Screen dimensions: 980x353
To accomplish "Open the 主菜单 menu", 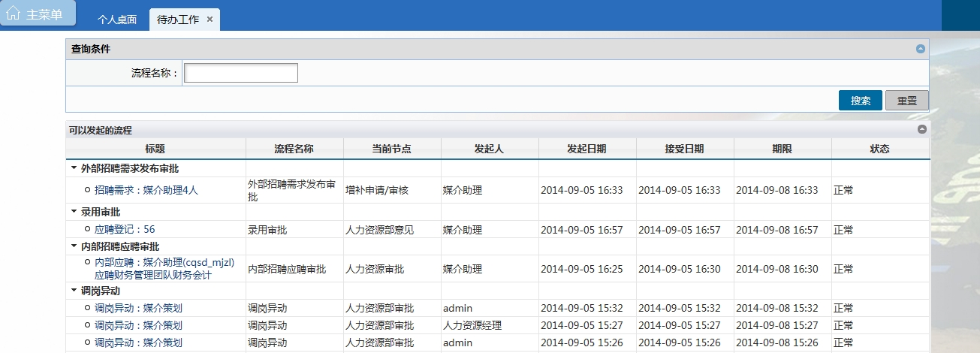I will [38, 13].
